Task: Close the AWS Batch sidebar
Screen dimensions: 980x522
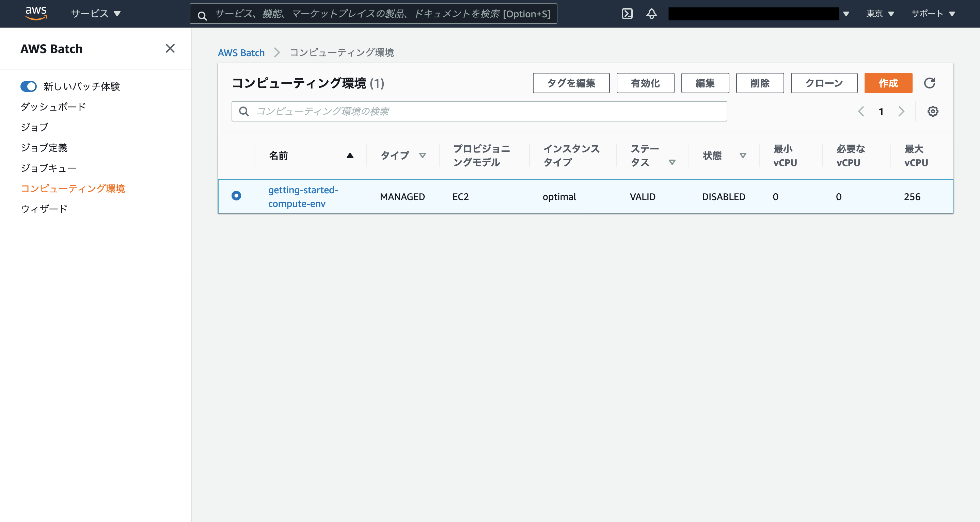Action: tap(170, 48)
